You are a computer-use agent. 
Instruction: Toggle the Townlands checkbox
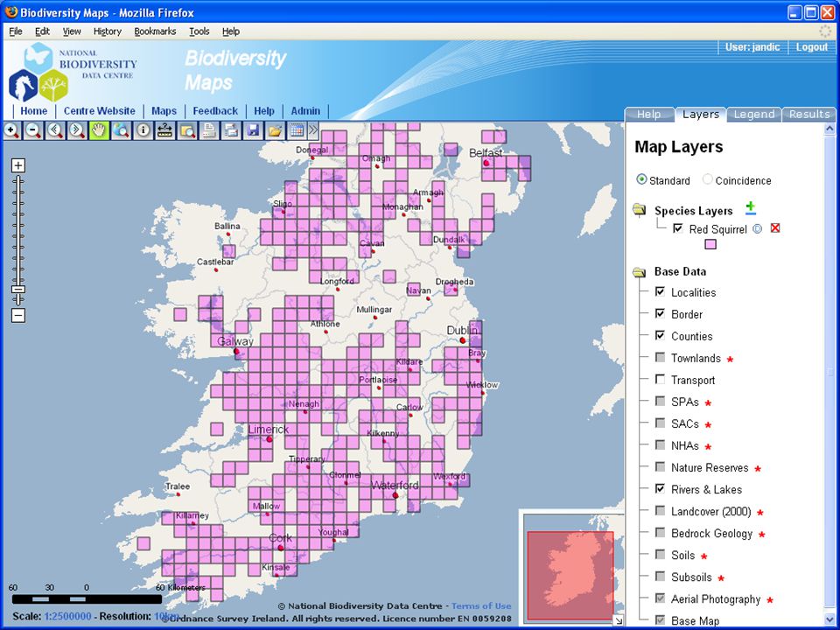pos(660,357)
